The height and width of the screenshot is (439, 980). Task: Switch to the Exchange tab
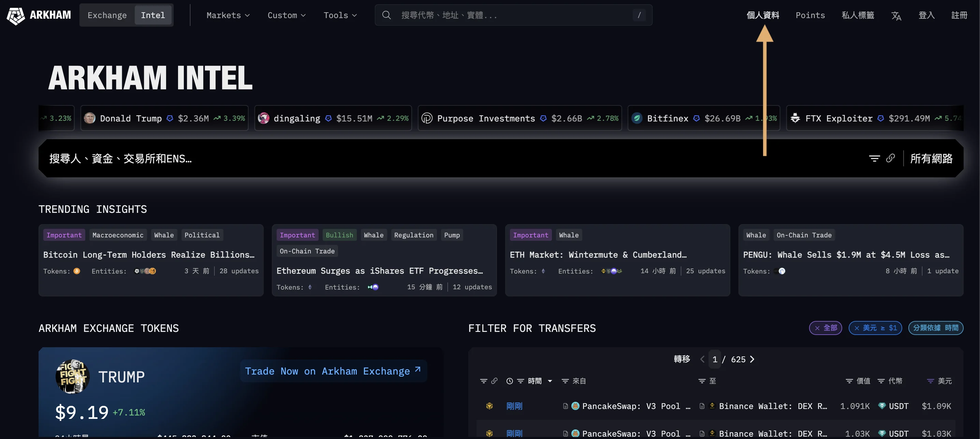pyautogui.click(x=107, y=15)
